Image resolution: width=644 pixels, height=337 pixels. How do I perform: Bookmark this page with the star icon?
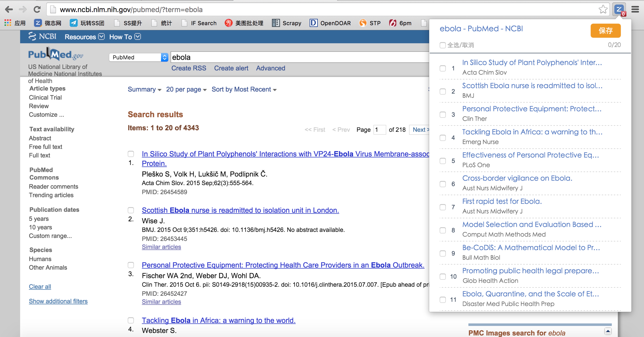[603, 10]
